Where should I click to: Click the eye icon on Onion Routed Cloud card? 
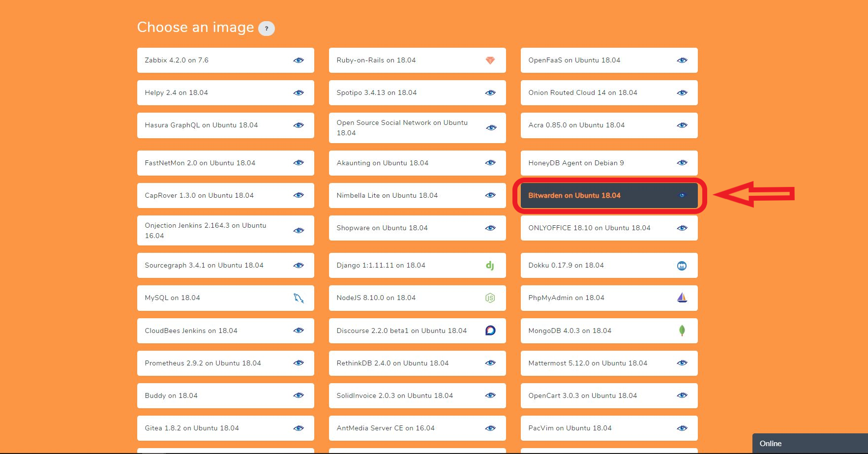(682, 93)
